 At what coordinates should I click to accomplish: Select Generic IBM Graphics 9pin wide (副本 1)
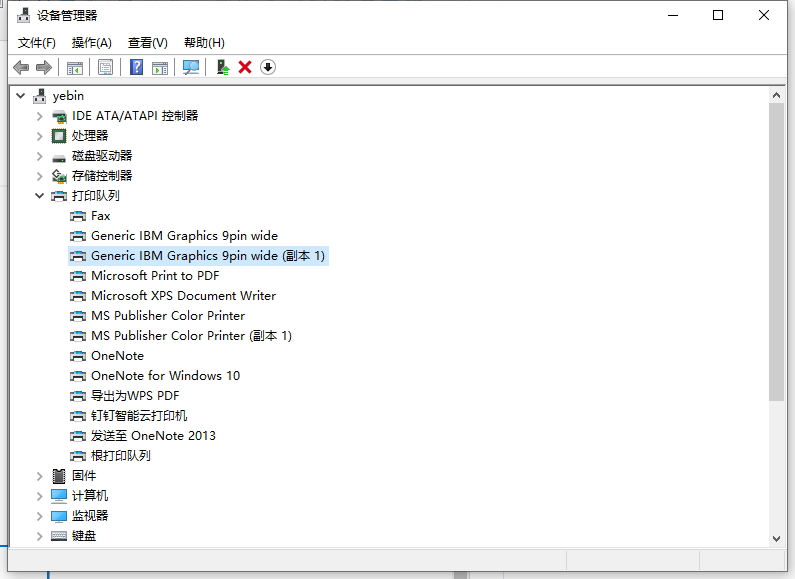[x=208, y=256]
